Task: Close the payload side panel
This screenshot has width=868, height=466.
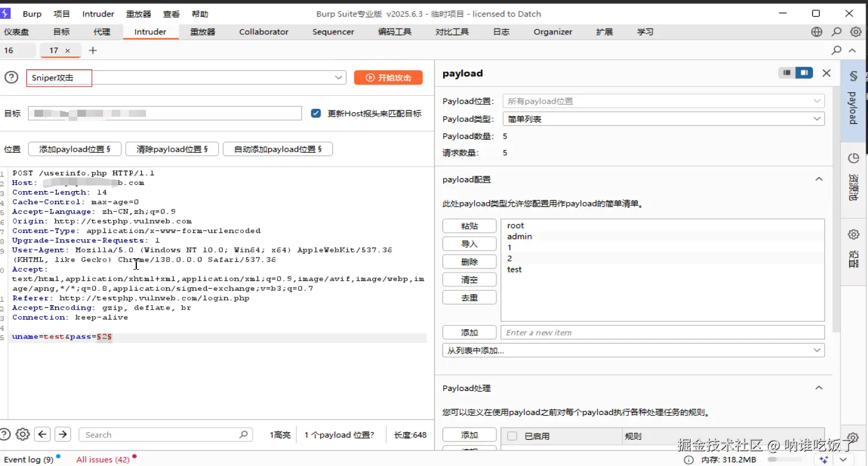Action: coord(826,73)
